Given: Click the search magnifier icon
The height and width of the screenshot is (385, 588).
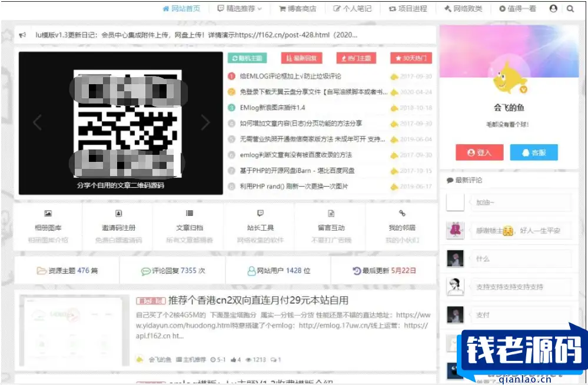Looking at the screenshot, I should click(x=570, y=9).
